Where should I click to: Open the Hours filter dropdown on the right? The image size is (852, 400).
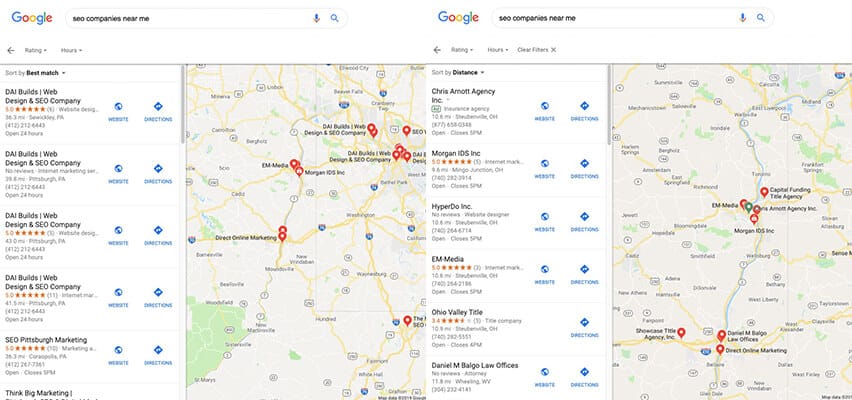point(498,49)
